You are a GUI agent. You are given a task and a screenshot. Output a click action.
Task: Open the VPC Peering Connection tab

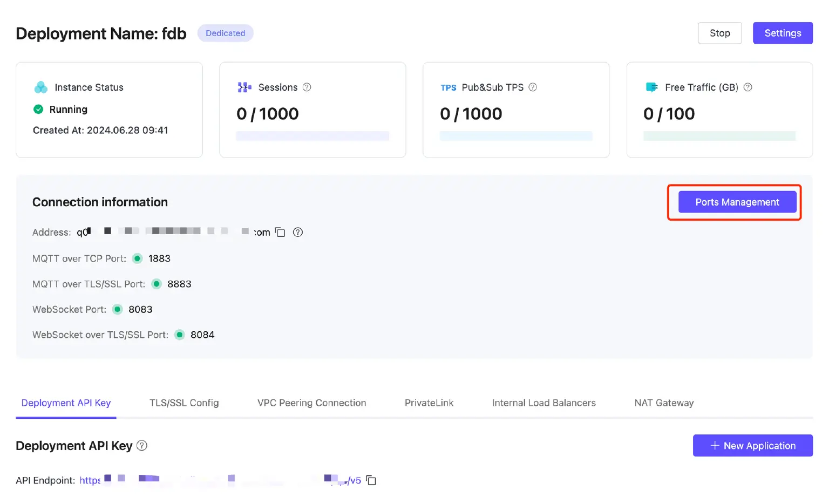click(x=311, y=403)
